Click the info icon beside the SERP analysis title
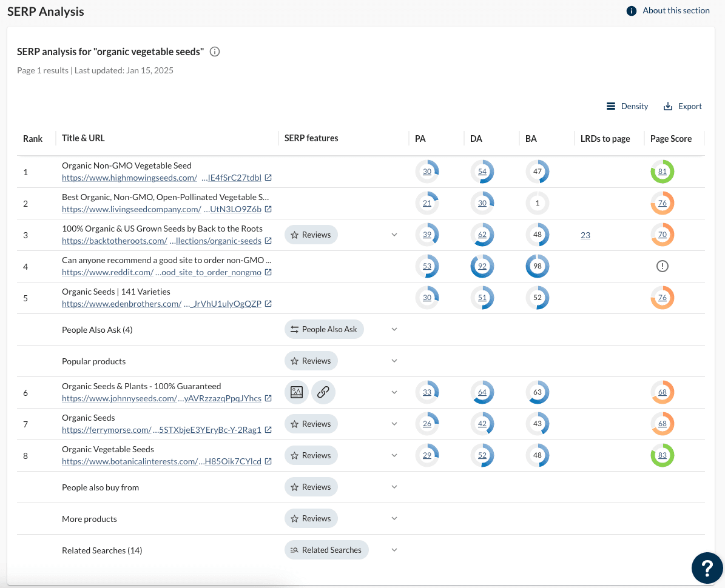This screenshot has width=725, height=588. coord(214,52)
